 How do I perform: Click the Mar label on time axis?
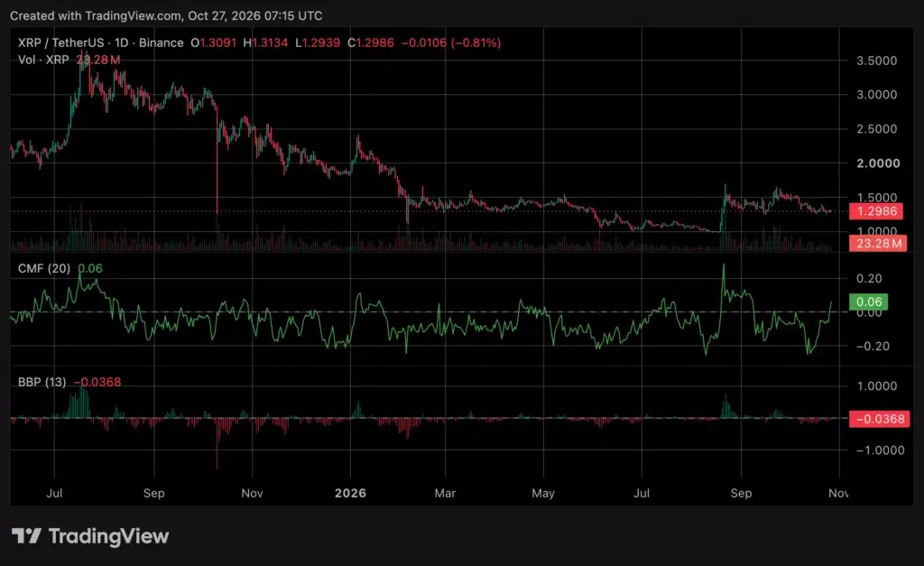point(445,493)
